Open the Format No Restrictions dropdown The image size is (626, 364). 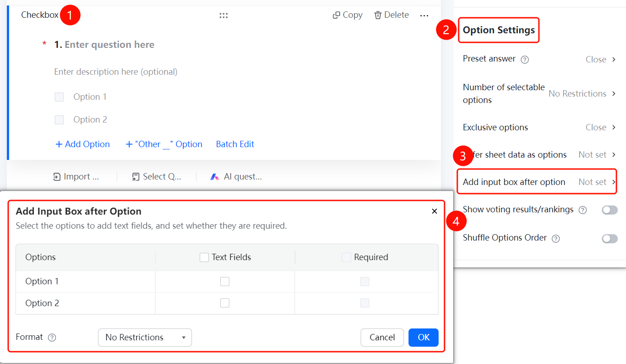145,338
